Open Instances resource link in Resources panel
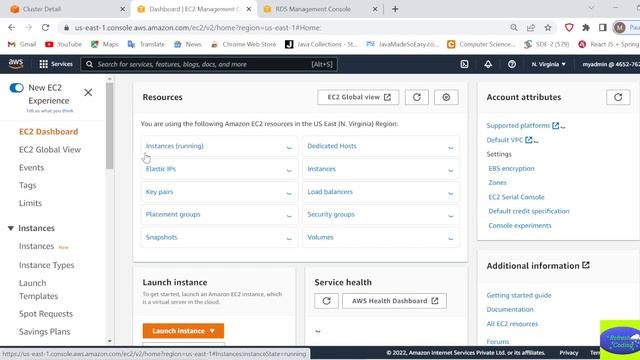 [321, 169]
